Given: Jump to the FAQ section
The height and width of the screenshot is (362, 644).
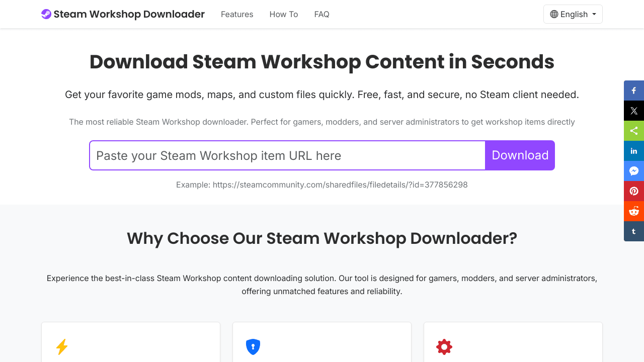Looking at the screenshot, I should point(322,14).
